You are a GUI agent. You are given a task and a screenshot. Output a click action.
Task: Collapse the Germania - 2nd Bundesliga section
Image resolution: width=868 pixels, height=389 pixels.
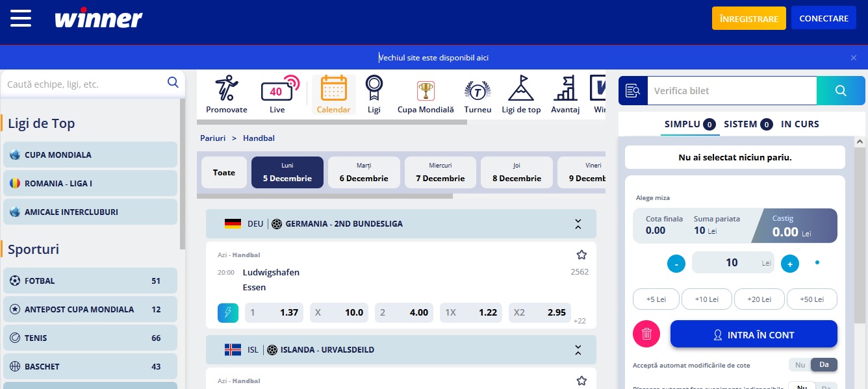578,224
